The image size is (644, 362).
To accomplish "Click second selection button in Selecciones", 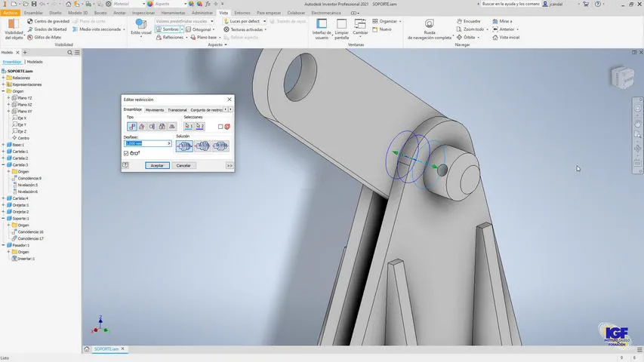I will point(199,127).
